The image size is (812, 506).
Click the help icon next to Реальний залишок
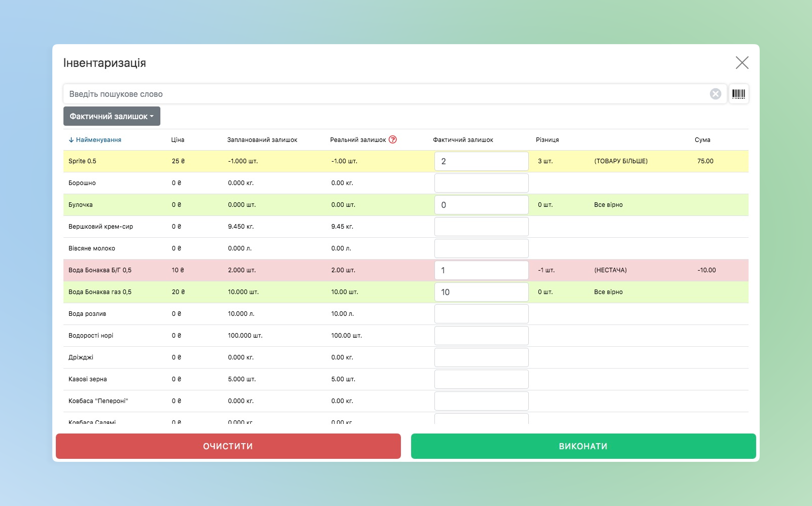pos(392,140)
